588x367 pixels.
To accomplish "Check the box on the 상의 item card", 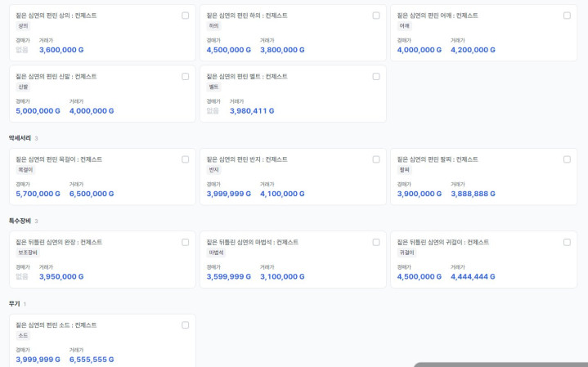I will 186,16.
